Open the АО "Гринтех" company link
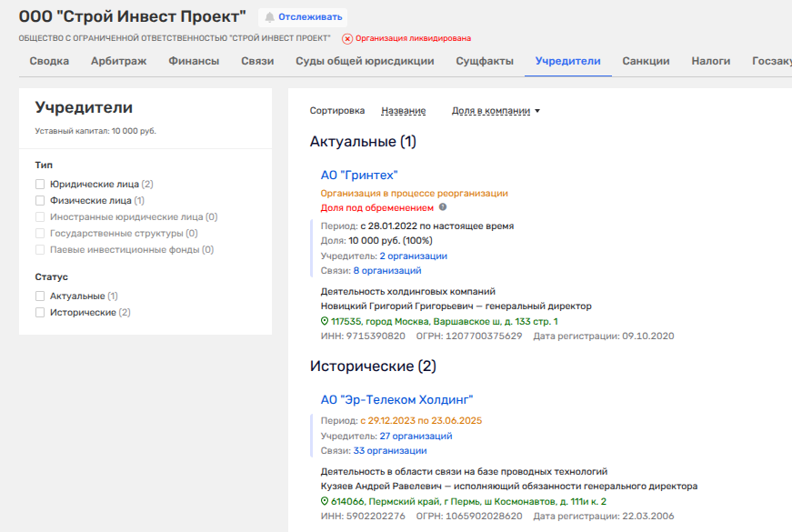This screenshot has width=792, height=532. tap(359, 175)
